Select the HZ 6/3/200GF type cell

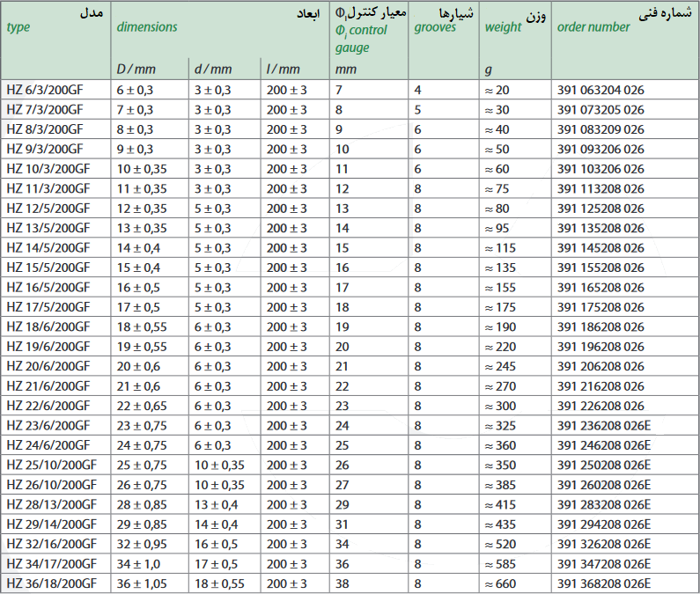pyautogui.click(x=44, y=90)
